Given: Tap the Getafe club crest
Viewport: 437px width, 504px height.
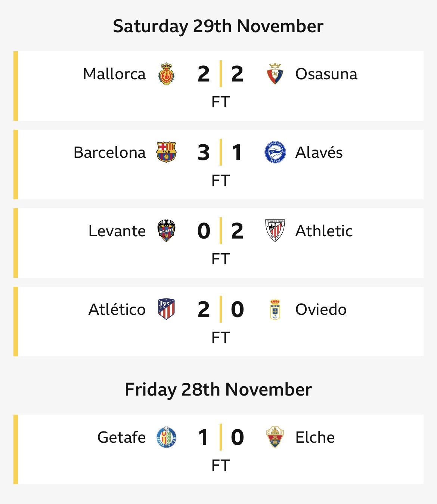Looking at the screenshot, I should (x=166, y=437).
